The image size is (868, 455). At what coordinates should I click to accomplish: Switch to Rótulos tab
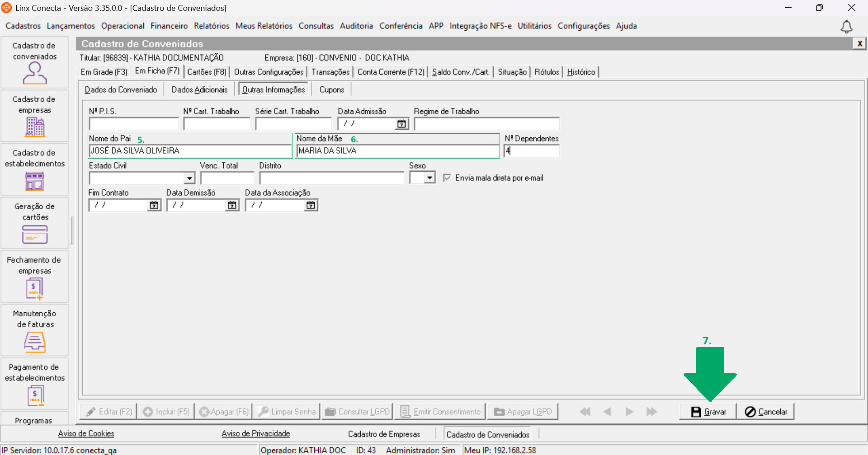(x=547, y=72)
